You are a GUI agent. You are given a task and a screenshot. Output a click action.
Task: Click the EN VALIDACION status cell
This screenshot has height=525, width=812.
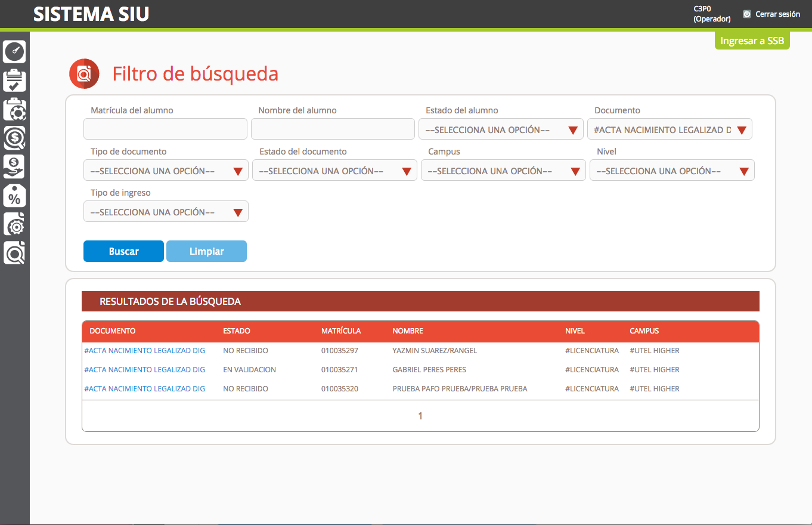point(249,369)
